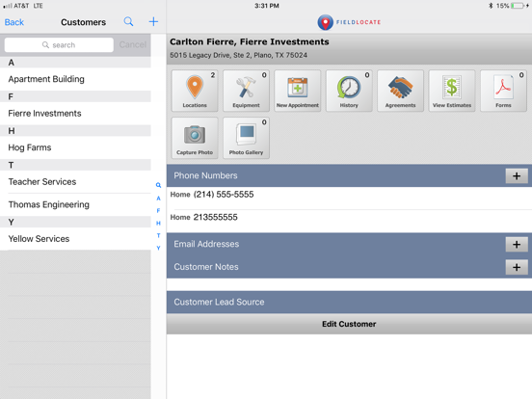Tap the phone number (214) 555-5555
Image resolution: width=532 pixels, height=399 pixels.
pyautogui.click(x=224, y=195)
